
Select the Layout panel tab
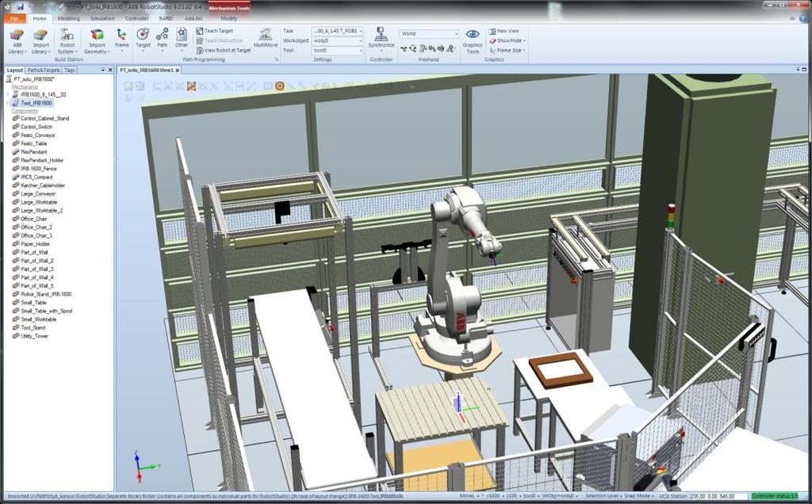click(x=14, y=70)
